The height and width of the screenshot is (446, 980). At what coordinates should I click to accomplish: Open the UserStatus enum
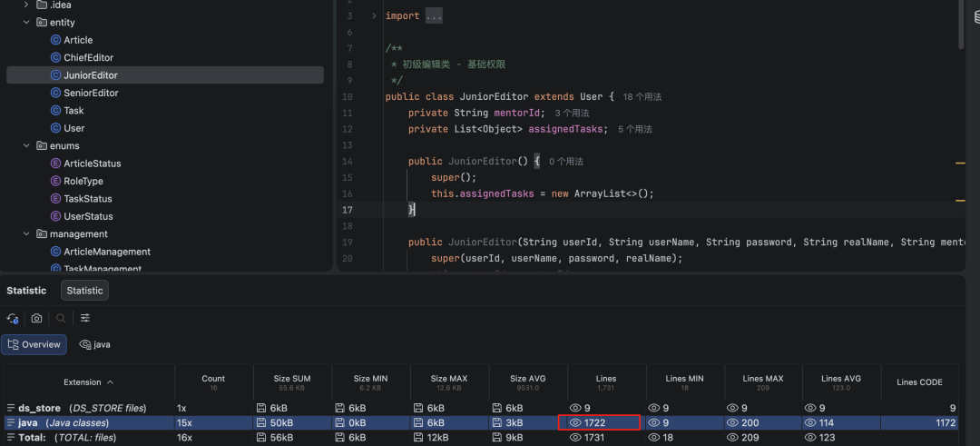pyautogui.click(x=88, y=216)
